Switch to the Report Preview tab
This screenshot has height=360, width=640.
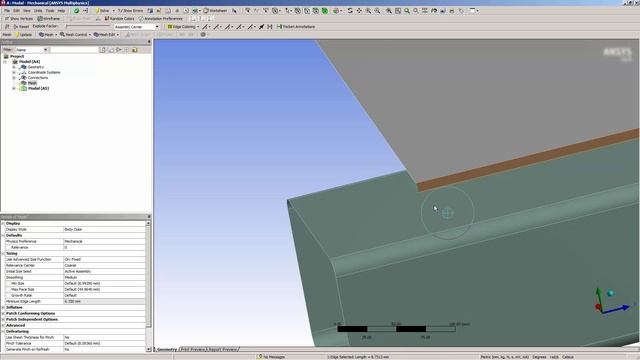pyautogui.click(x=222, y=349)
